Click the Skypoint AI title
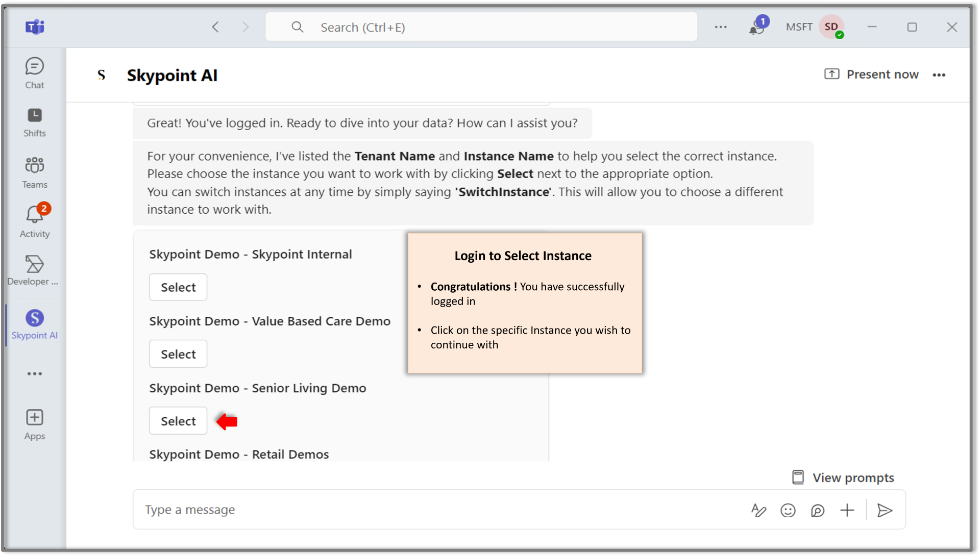 point(172,75)
